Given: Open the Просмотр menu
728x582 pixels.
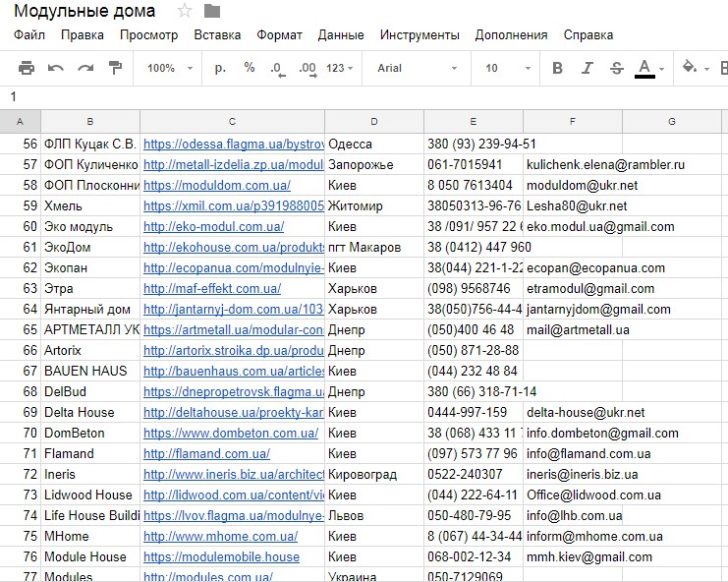Looking at the screenshot, I should point(148,35).
